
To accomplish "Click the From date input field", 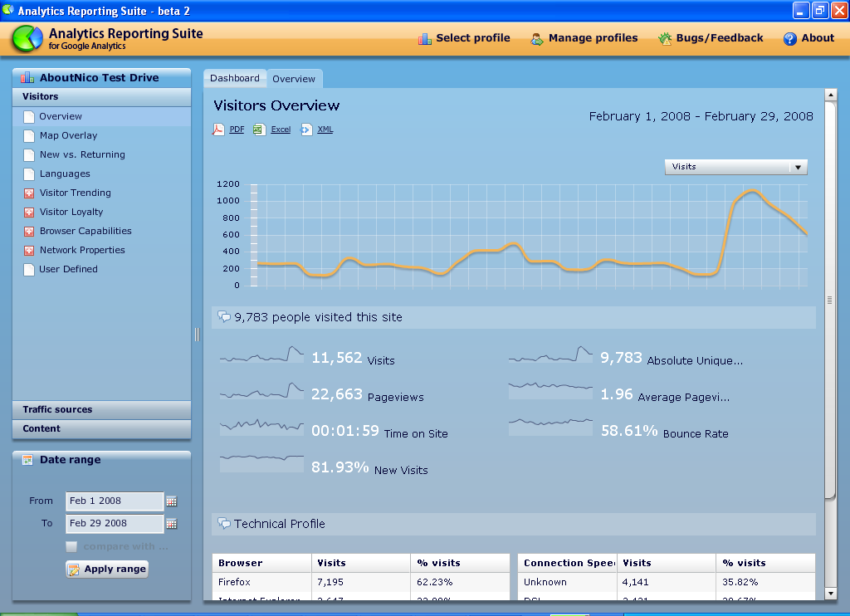I will (x=115, y=501).
